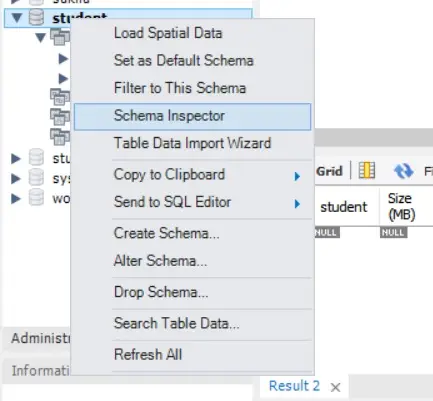
Task: Expand second table under student Tables
Action: pos(63,79)
